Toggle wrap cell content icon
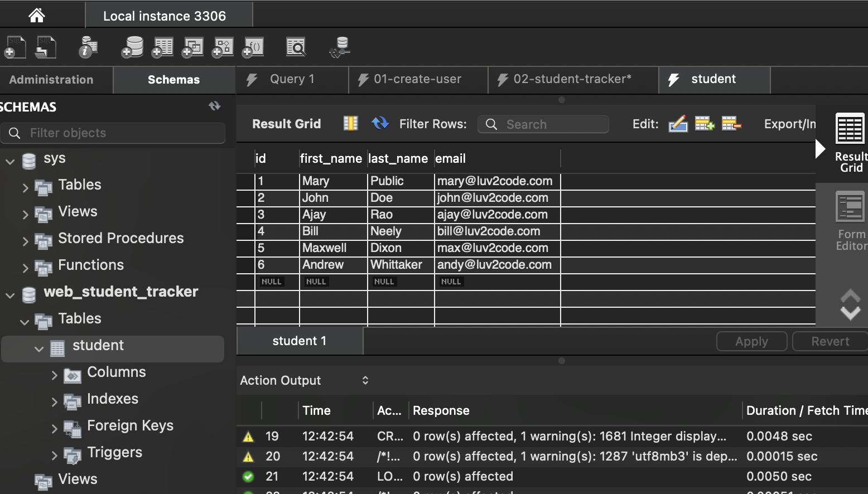 coord(350,123)
